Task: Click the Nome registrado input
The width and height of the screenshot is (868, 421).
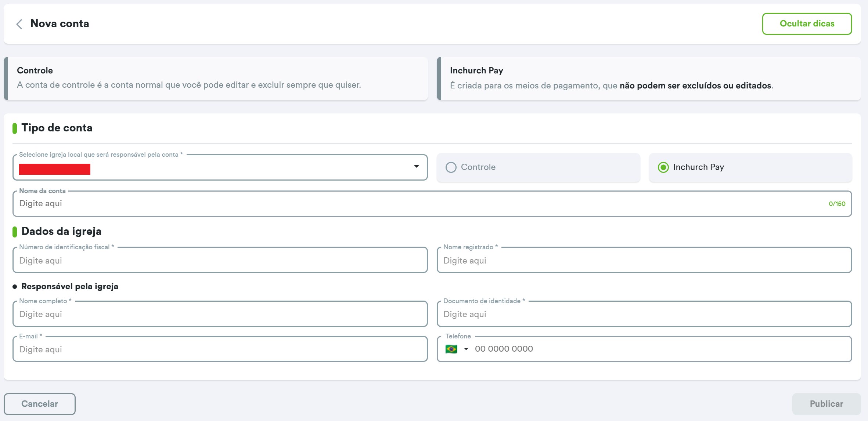Action: click(644, 261)
